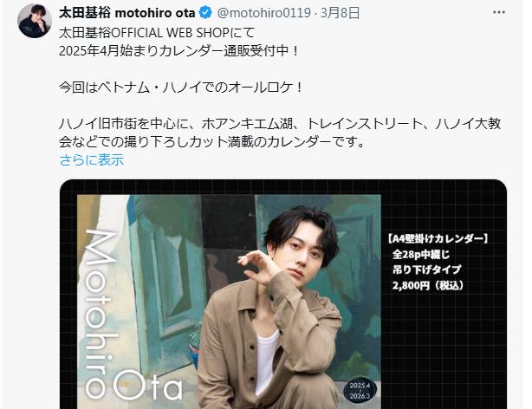Open the post timestamp '3月8日'
The height and width of the screenshot is (409, 532).
coord(340,13)
